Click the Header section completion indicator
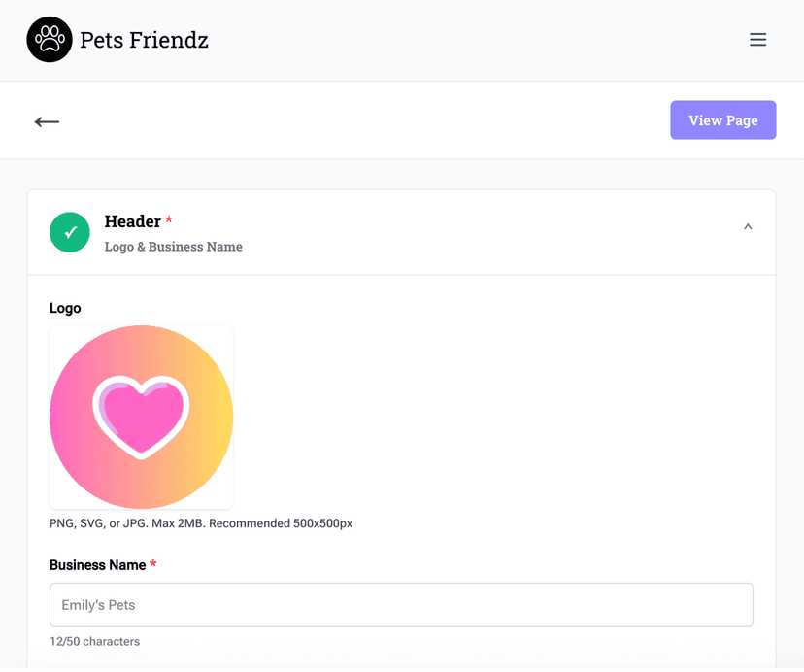 pos(69,232)
